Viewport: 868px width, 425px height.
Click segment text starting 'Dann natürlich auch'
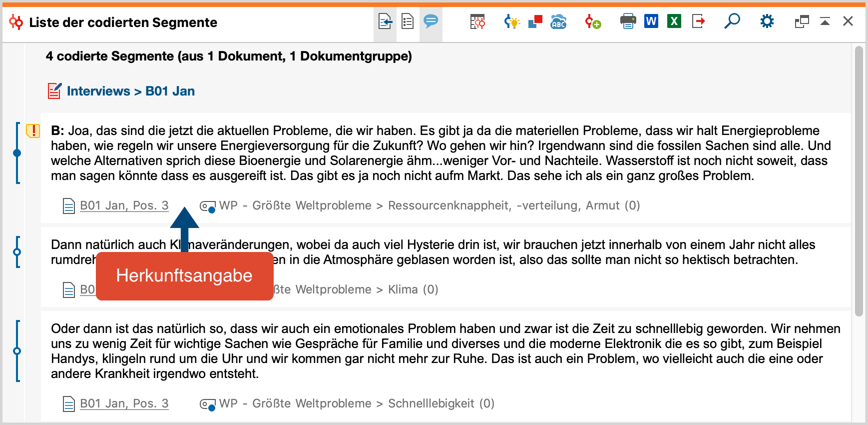433,252
